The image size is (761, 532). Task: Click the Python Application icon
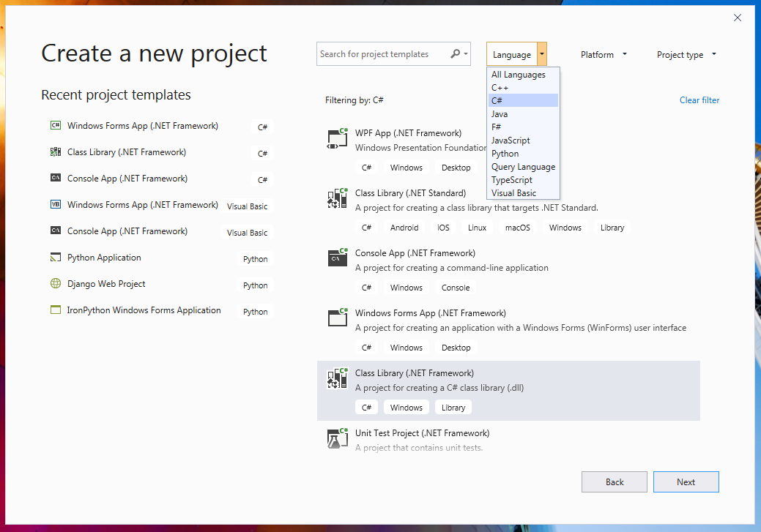click(x=56, y=257)
